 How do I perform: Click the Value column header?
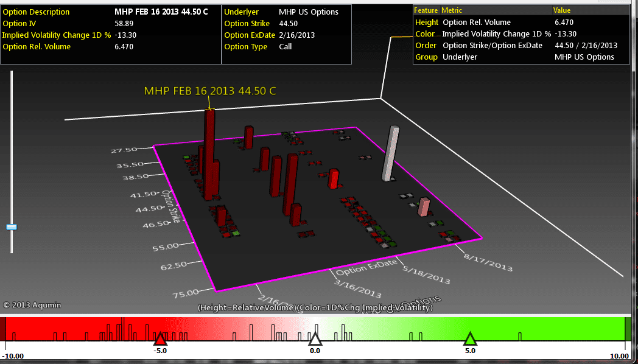pos(561,10)
